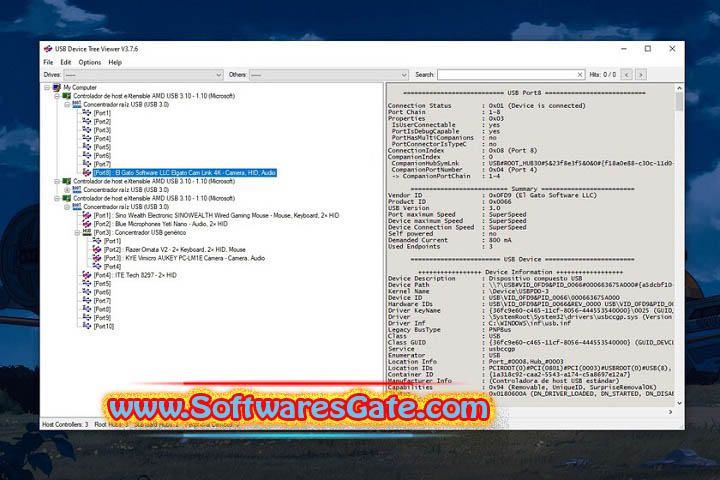Viewport: 720px width, 480px height.
Task: Close the USB Device Tree Viewer window
Action: pyautogui.click(x=672, y=49)
